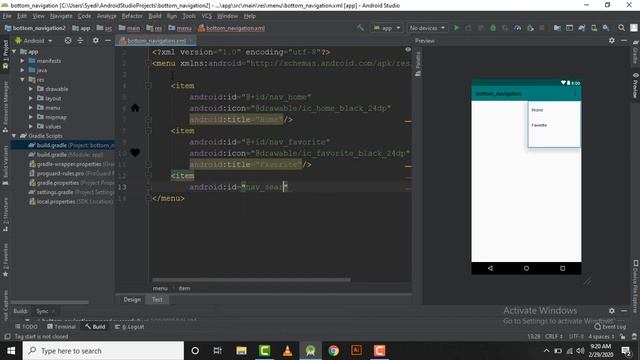Toggle the Gradle side tool window
The width and height of the screenshot is (640, 360).
pos(636,52)
